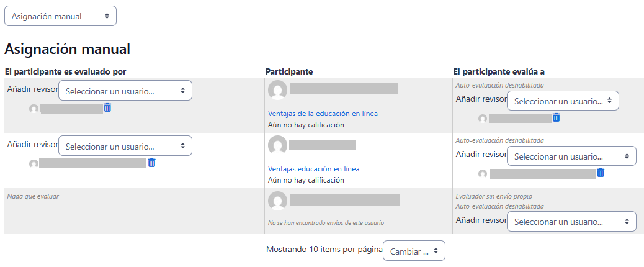The image size is (644, 267).
Task: Open submission Ventajas de la educación en línea
Action: [x=323, y=114]
